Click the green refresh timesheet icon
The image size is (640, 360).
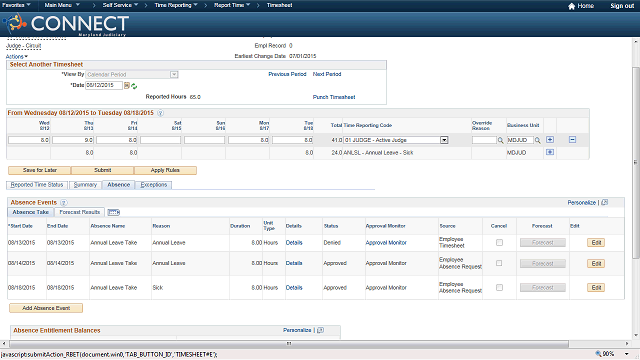pos(134,86)
